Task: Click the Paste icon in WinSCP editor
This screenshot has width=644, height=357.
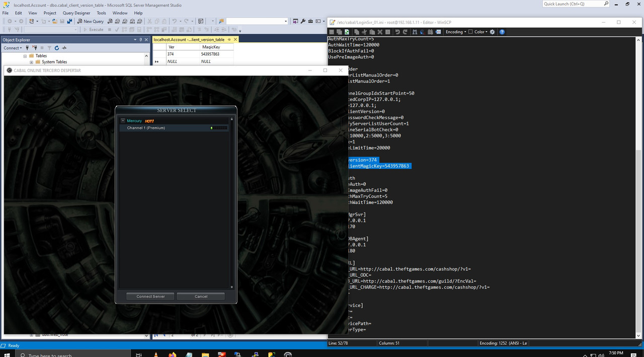Action: click(372, 32)
